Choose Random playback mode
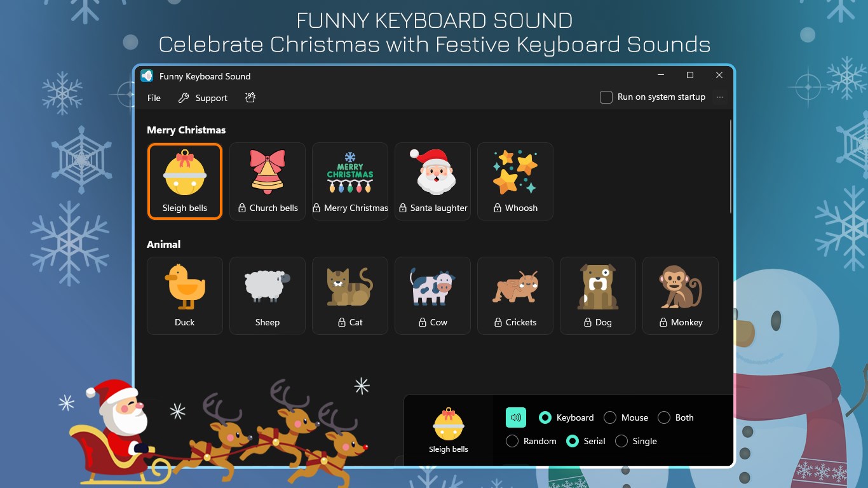 [531, 441]
